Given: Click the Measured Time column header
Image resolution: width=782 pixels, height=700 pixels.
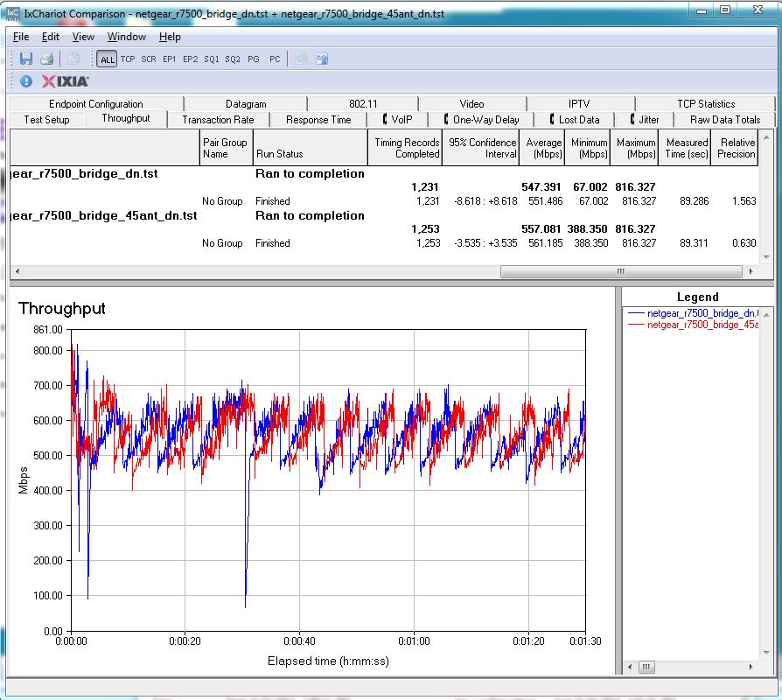Looking at the screenshot, I should tap(685, 148).
